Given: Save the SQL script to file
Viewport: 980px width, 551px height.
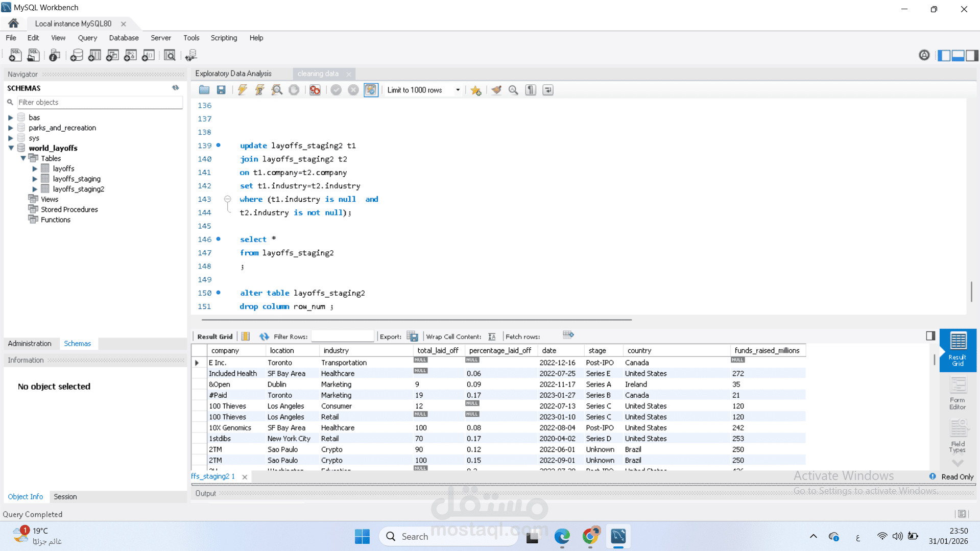Looking at the screenshot, I should [x=221, y=90].
